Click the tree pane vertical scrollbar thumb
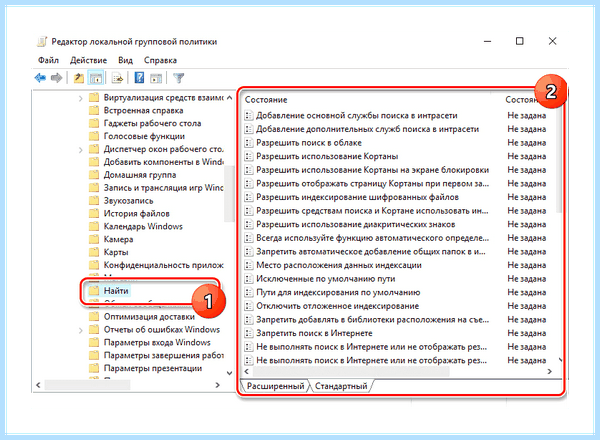600x440 pixels. pos(229,194)
